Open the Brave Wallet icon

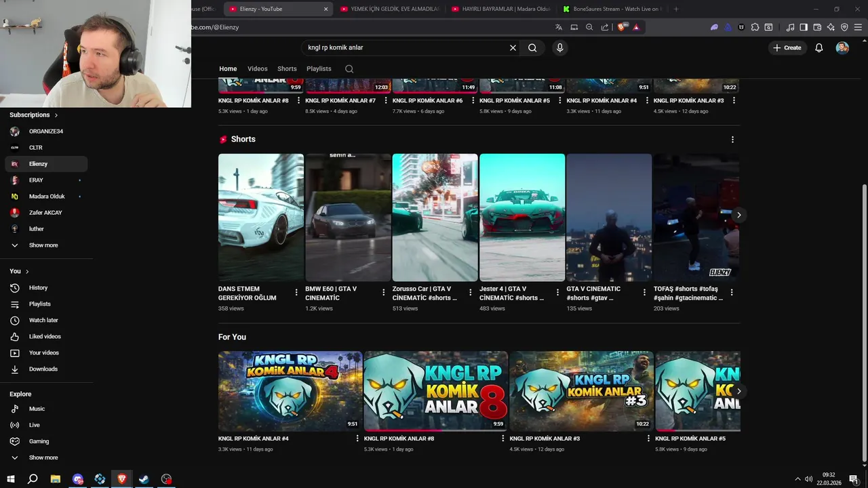tap(817, 27)
